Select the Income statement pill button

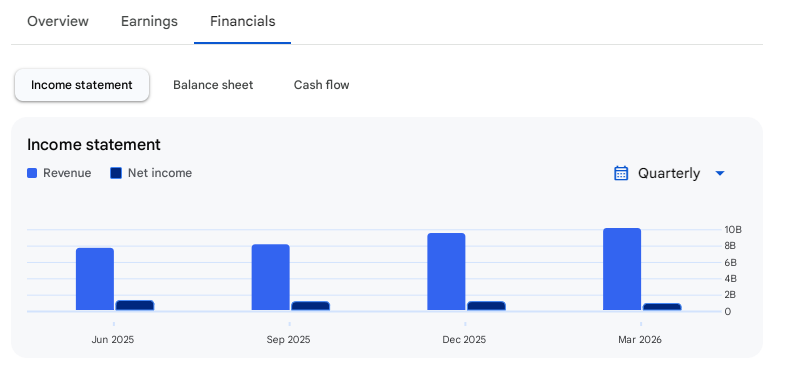click(x=82, y=85)
